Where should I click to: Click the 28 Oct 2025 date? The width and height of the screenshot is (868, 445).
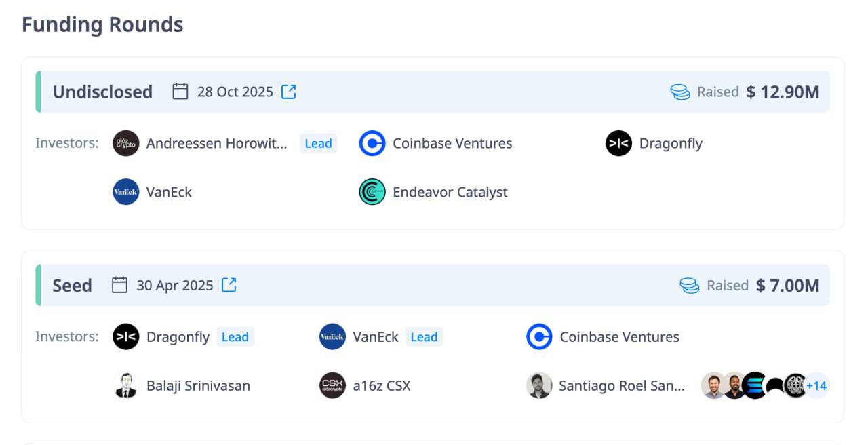click(x=235, y=92)
